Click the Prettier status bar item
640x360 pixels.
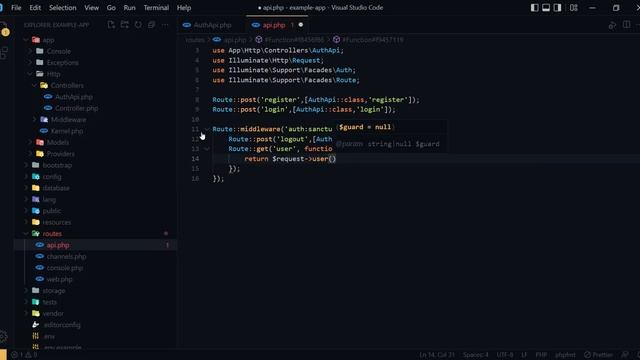click(598, 355)
